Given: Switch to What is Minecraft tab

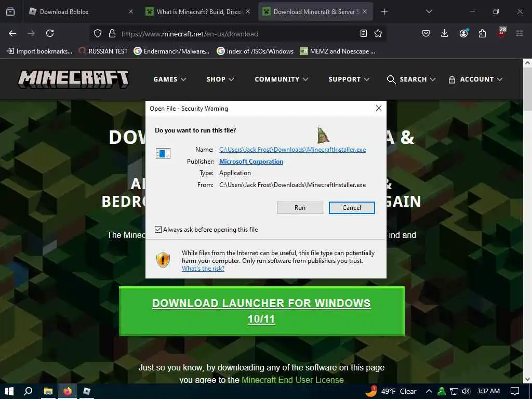Looking at the screenshot, I should pos(199,11).
